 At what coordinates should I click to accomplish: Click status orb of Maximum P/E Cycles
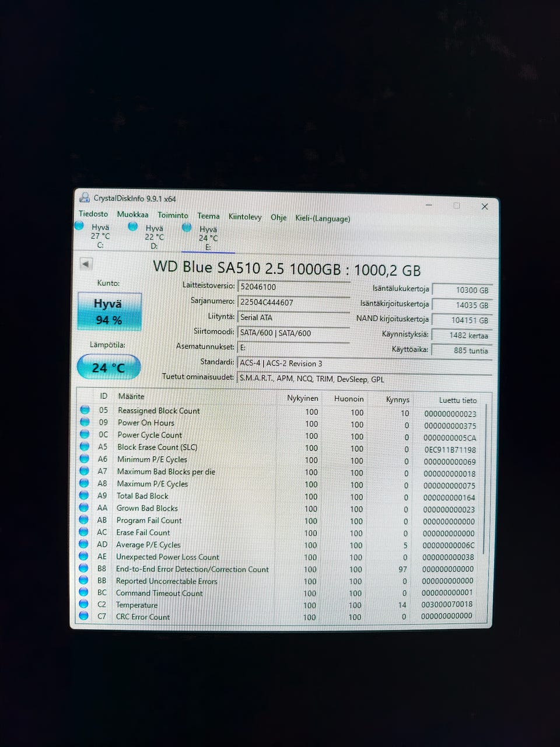pyautogui.click(x=85, y=483)
